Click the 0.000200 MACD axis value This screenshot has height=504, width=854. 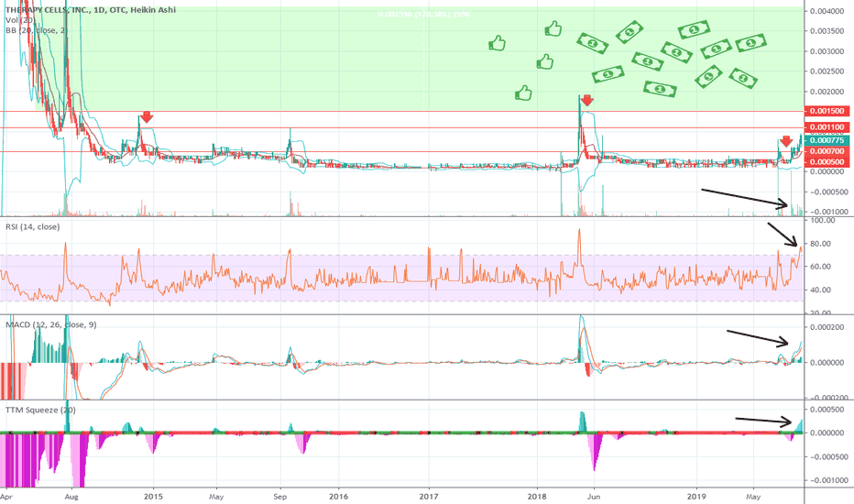point(827,327)
